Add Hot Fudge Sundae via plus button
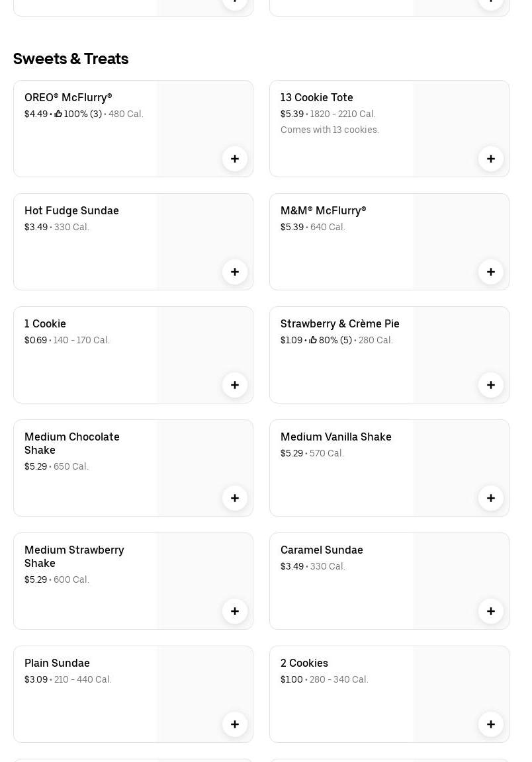The image size is (532, 762). coord(235,272)
